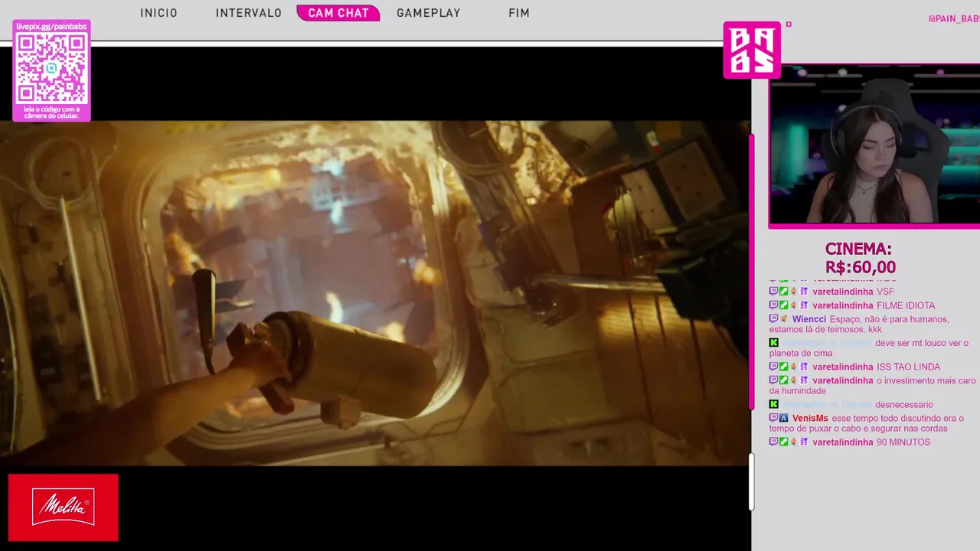Click the @PAIN_BAB handle text
Viewport: 980px width, 551px height.
coord(954,18)
